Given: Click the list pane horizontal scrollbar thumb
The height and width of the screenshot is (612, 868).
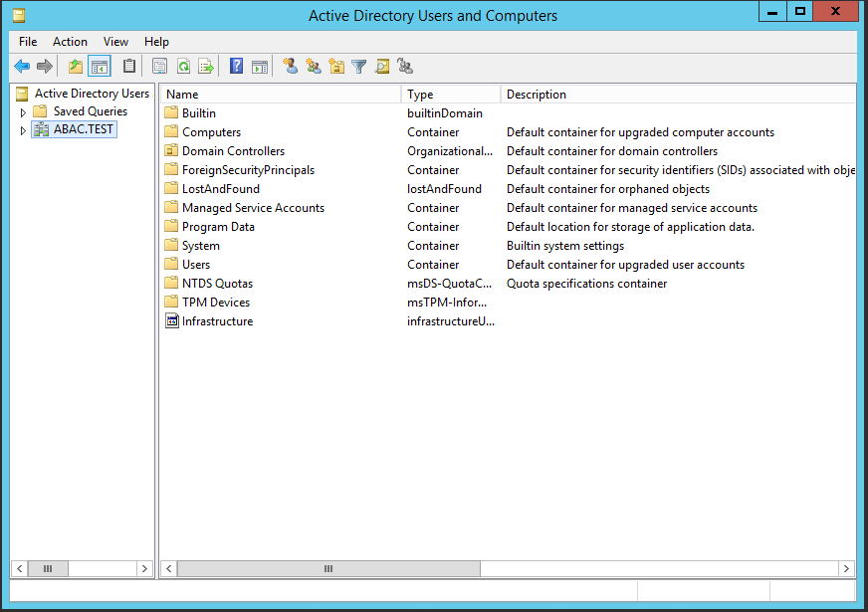Looking at the screenshot, I should tap(328, 568).
